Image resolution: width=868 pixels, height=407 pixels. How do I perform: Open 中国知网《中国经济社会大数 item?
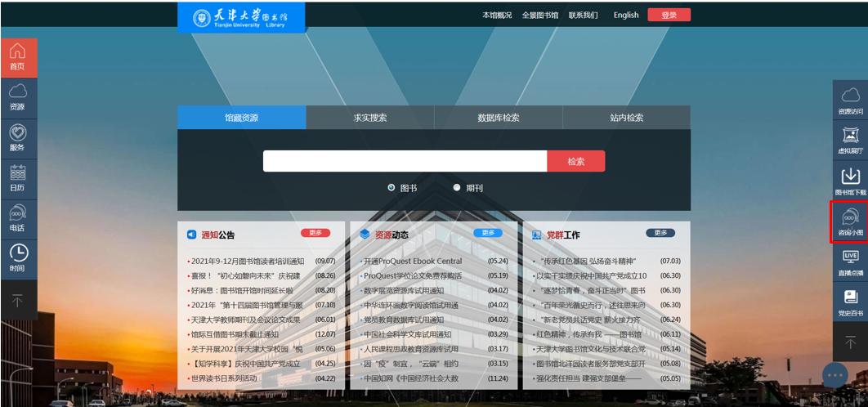pyautogui.click(x=411, y=378)
